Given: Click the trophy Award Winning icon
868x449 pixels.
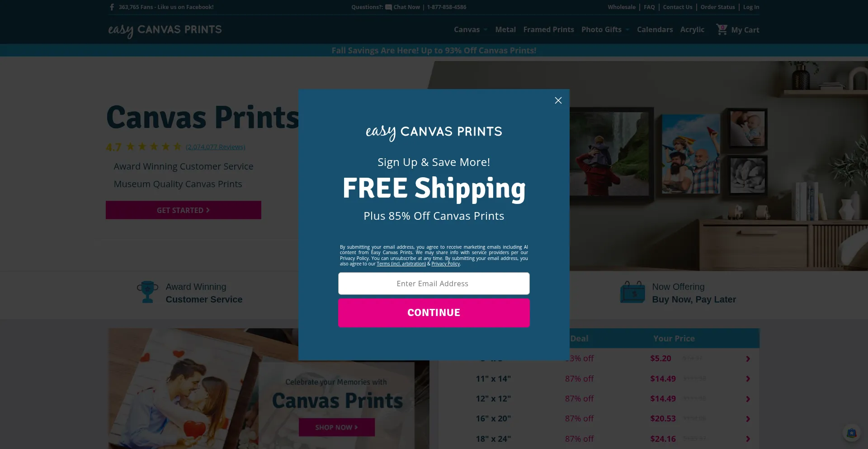Looking at the screenshot, I should [x=147, y=292].
